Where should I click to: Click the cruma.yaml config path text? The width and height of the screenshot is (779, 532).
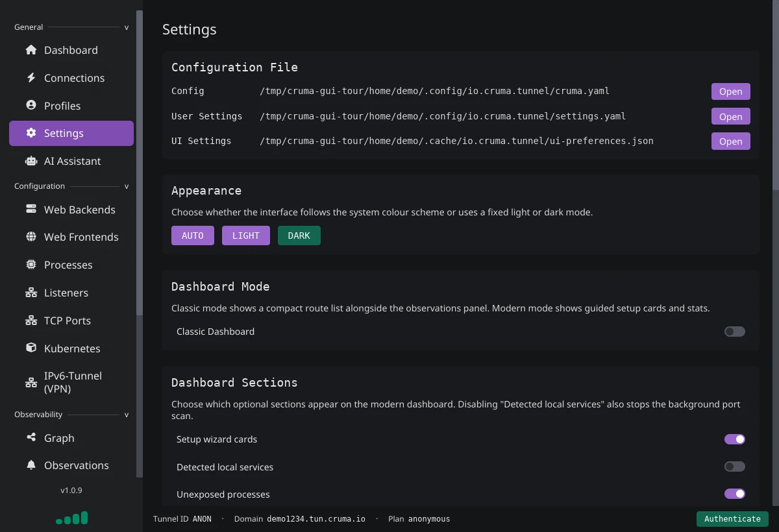(434, 91)
